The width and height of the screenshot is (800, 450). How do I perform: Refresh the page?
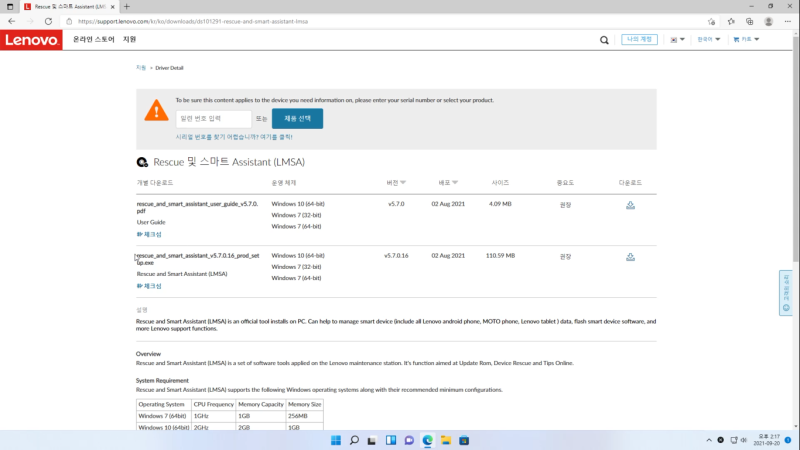(48, 21)
